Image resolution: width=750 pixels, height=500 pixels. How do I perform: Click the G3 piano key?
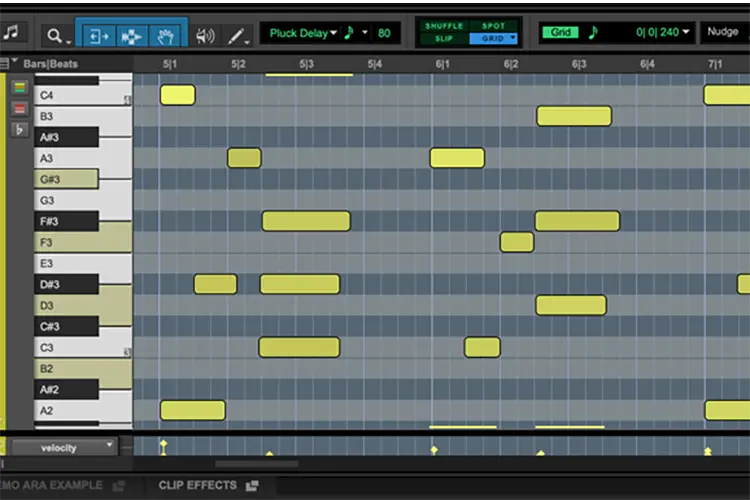pos(83,200)
